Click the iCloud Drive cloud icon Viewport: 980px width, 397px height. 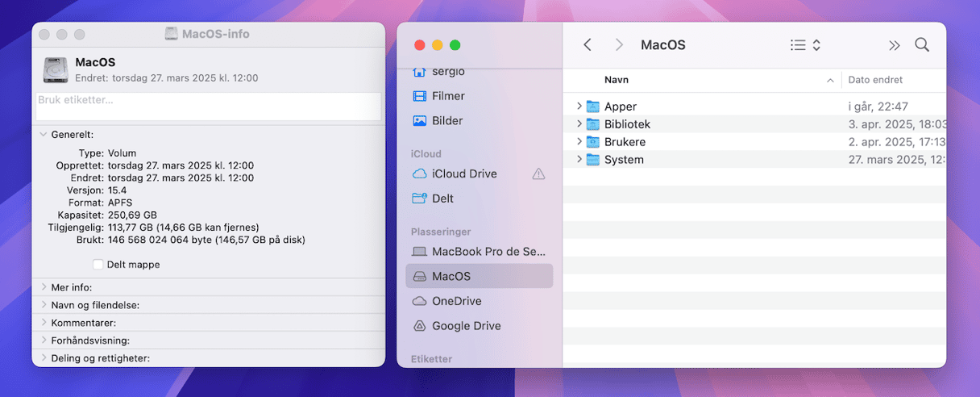(419, 173)
